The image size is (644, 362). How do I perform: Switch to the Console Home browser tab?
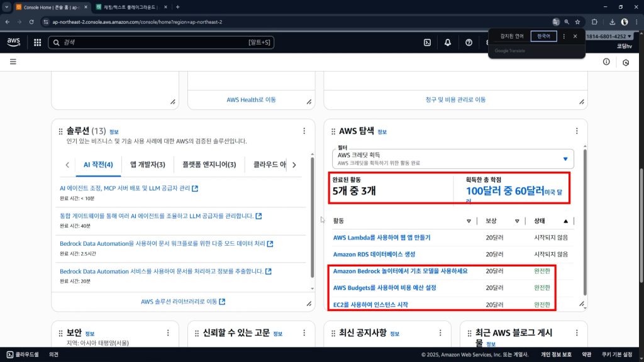(52, 7)
